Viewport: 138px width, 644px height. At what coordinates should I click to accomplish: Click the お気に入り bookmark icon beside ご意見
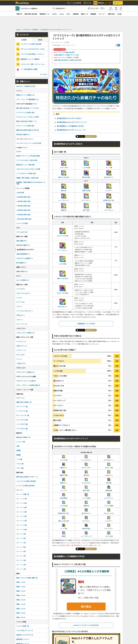[x=110, y=8]
